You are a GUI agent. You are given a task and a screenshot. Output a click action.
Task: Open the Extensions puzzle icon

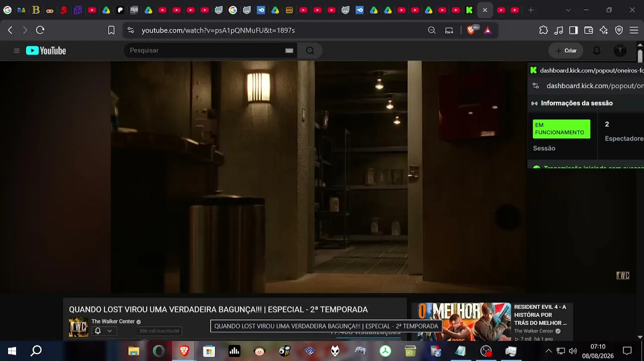click(x=544, y=30)
